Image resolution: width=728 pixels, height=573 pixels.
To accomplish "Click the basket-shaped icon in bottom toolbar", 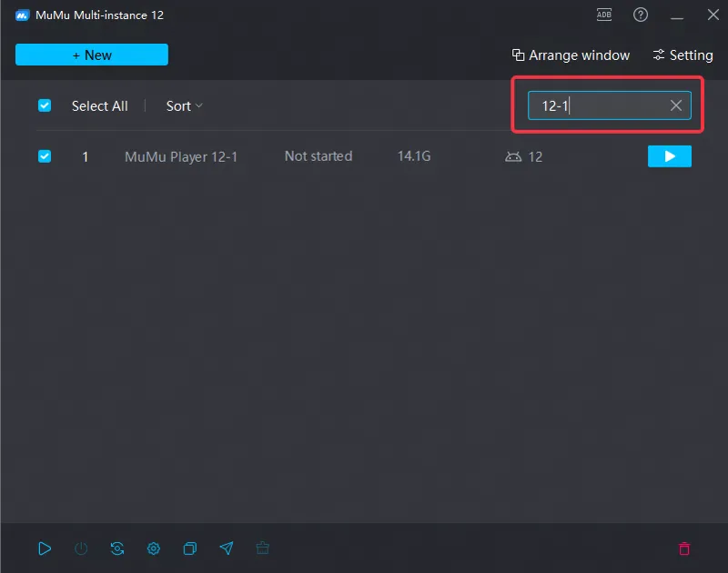I will click(x=262, y=548).
